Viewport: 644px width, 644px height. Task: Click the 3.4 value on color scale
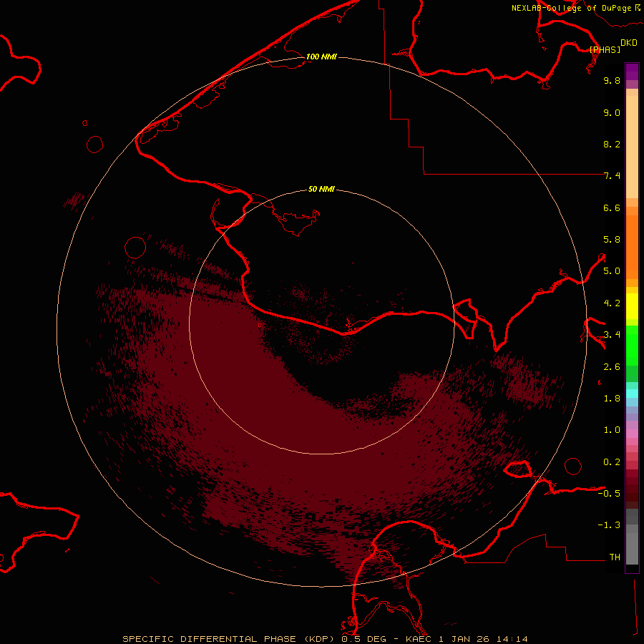(x=612, y=335)
